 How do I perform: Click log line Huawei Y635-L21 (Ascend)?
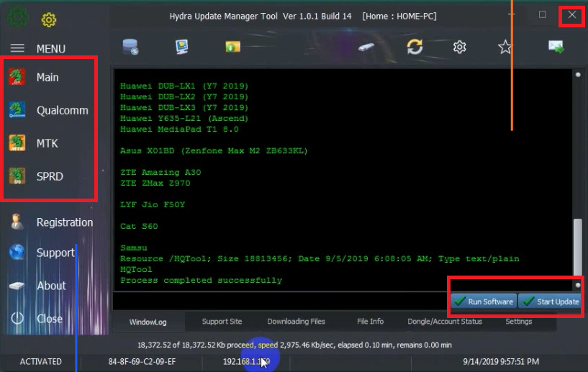pos(184,118)
